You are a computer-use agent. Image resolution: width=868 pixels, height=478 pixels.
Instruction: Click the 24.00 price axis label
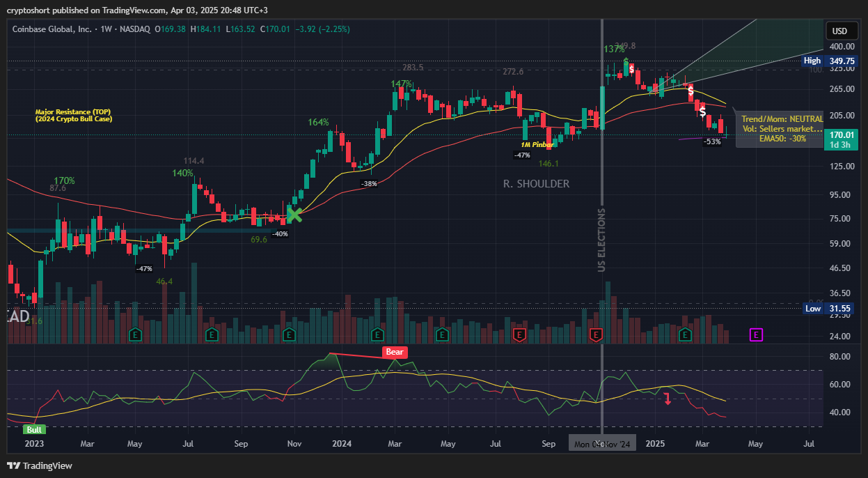coord(841,337)
